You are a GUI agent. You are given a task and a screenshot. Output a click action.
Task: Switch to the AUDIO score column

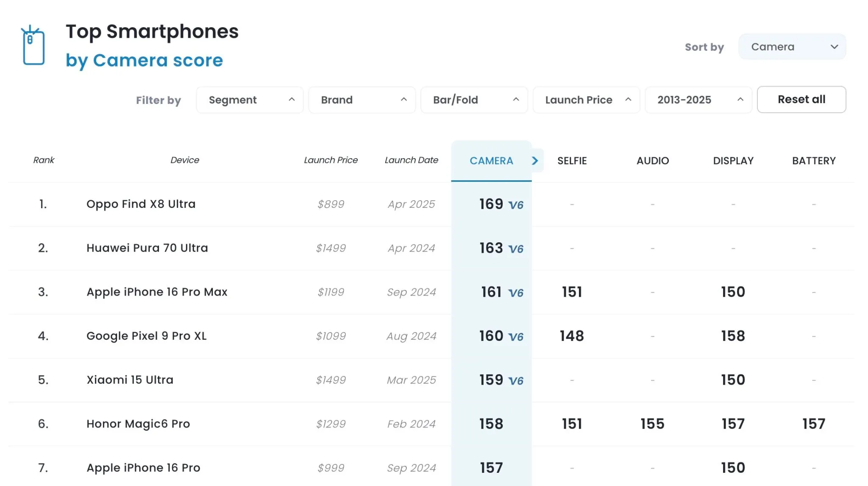click(652, 161)
